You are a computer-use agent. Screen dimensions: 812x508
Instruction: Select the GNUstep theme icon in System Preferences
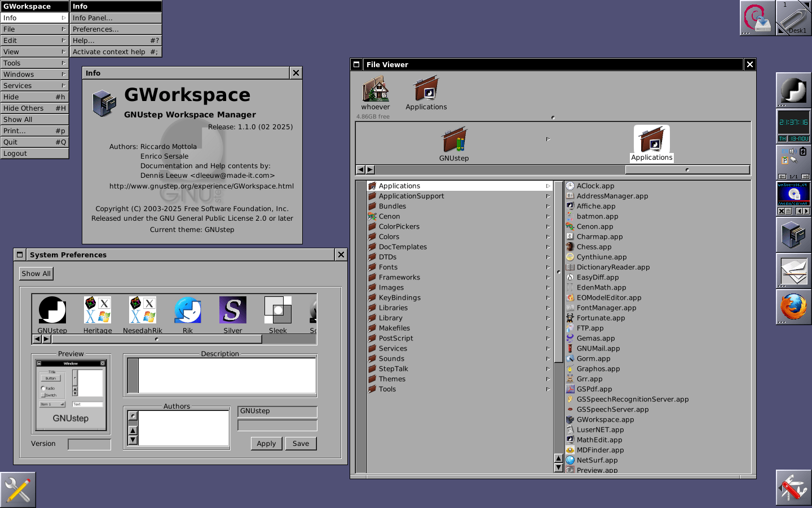pos(52,310)
